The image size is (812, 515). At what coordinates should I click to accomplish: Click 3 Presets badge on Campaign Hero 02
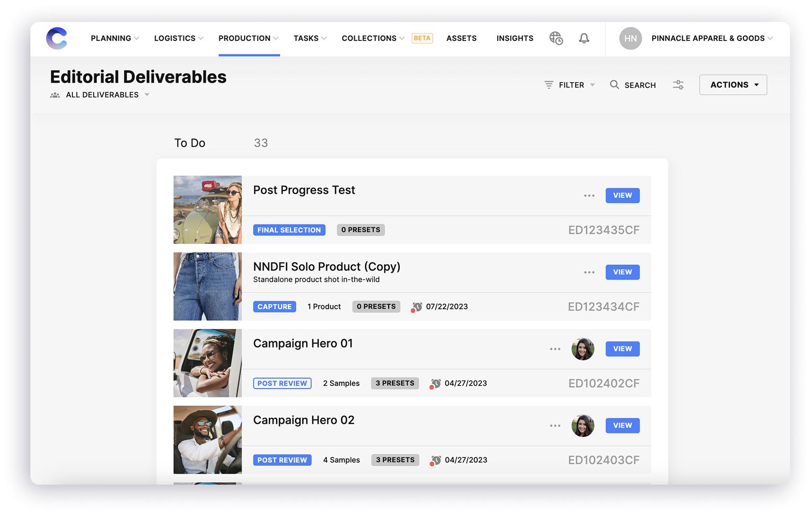(x=395, y=460)
